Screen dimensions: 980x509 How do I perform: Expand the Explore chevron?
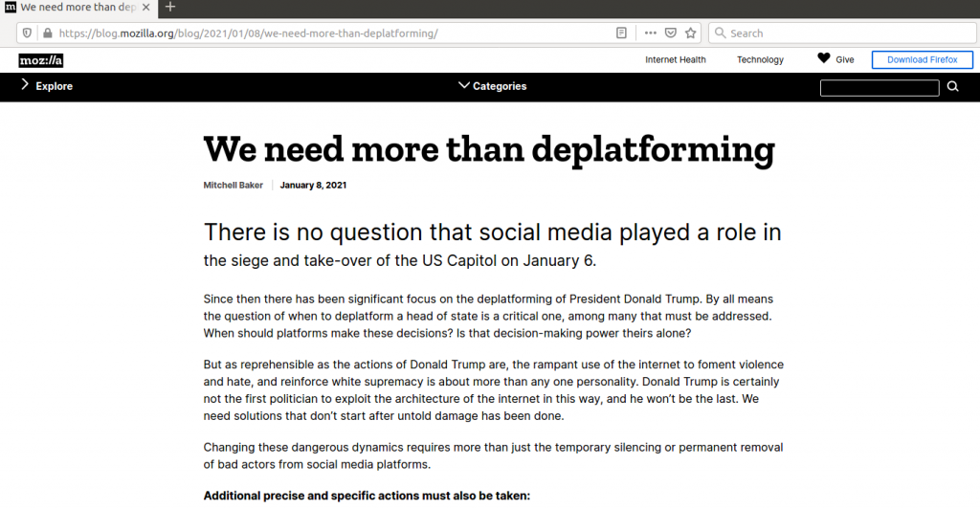click(x=24, y=84)
